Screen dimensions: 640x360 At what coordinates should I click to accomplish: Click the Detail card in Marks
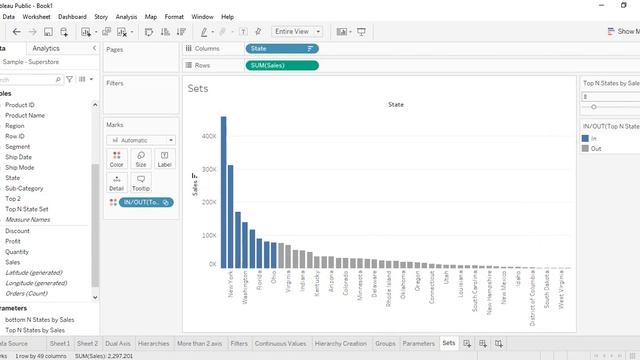point(116,182)
